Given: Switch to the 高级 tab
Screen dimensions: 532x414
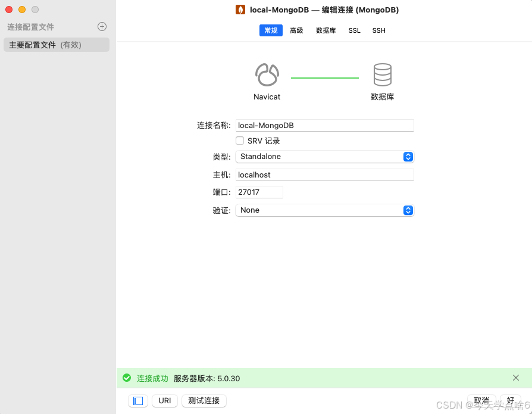Looking at the screenshot, I should click(x=296, y=30).
